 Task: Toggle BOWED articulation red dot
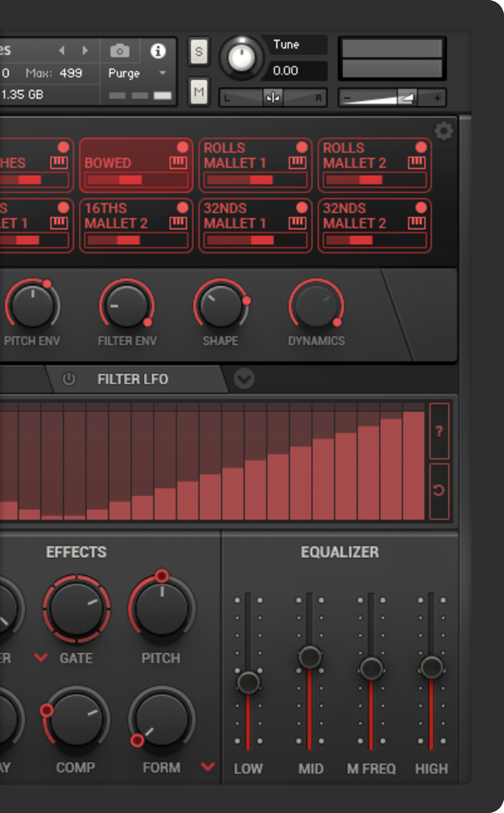click(183, 147)
